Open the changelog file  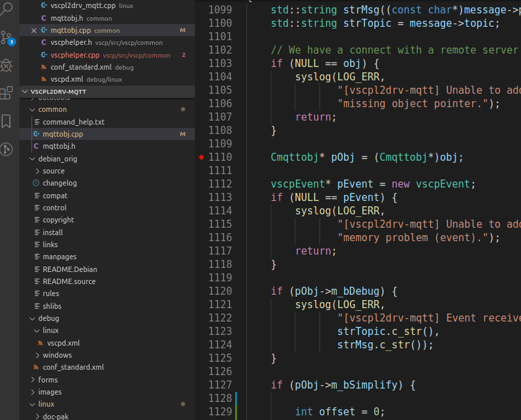[x=107, y=183]
